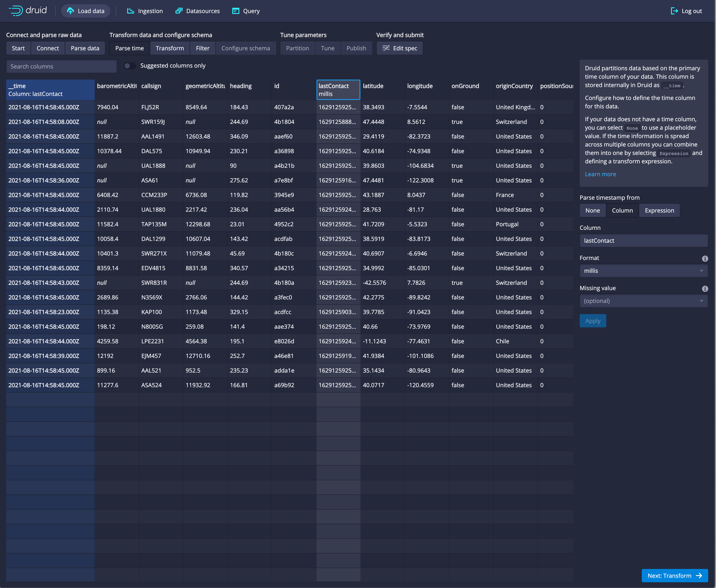
Task: Go to the Start step
Action: click(x=18, y=48)
